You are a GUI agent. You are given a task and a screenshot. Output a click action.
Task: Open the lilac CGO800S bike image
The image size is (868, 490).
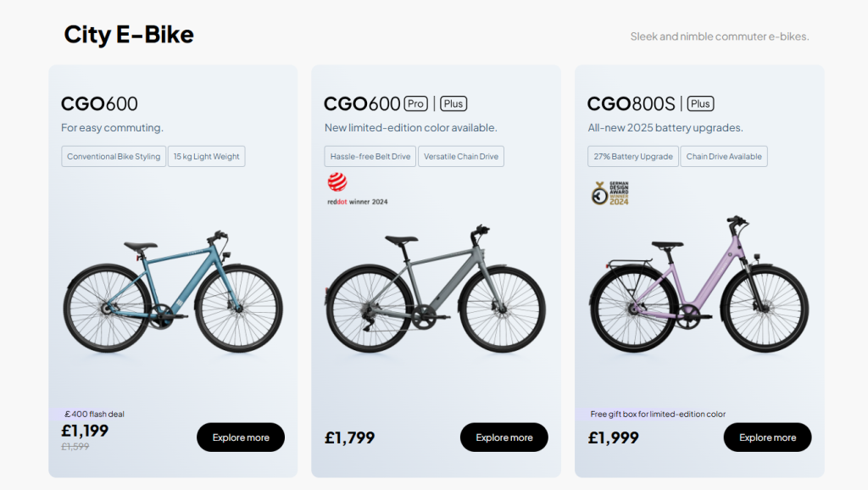698,284
